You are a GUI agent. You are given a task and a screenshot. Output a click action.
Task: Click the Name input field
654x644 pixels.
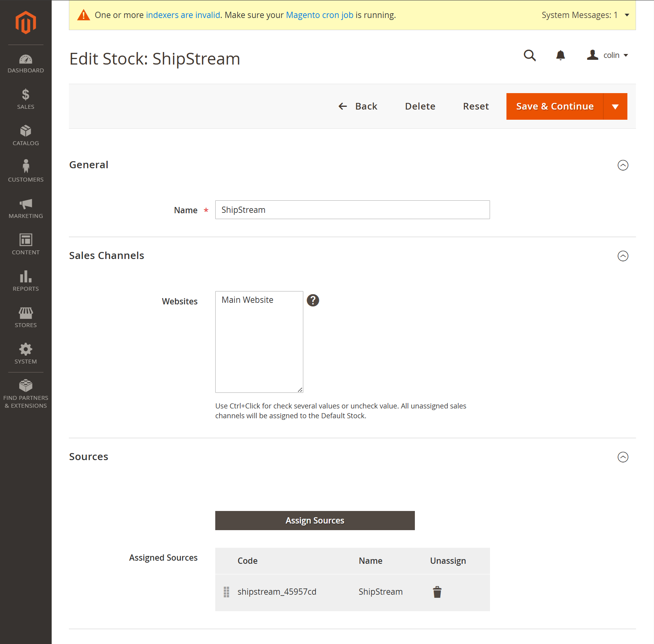click(x=352, y=210)
